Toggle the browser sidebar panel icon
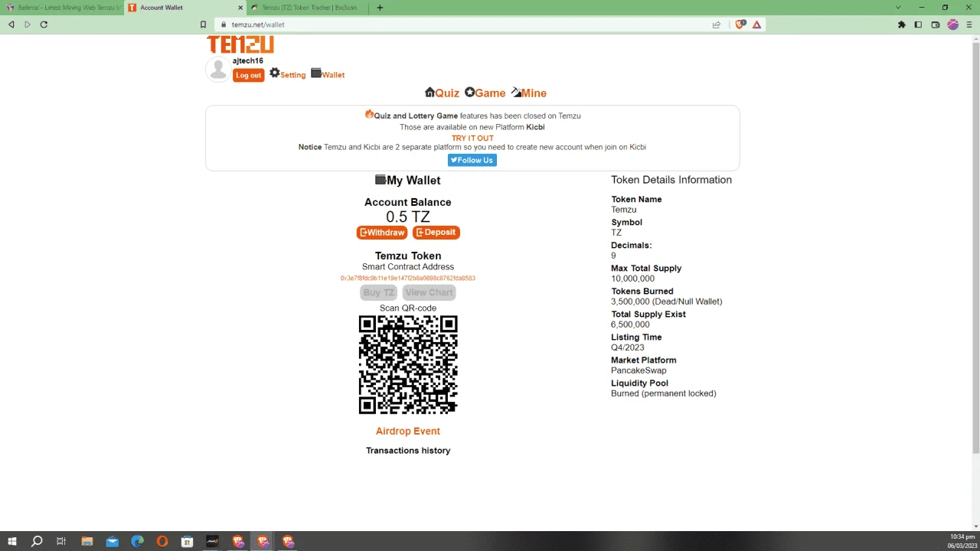 click(919, 24)
